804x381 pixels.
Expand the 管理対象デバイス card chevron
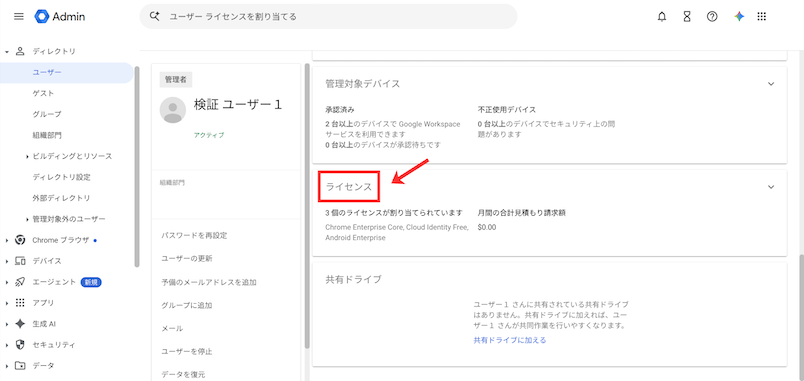(771, 84)
